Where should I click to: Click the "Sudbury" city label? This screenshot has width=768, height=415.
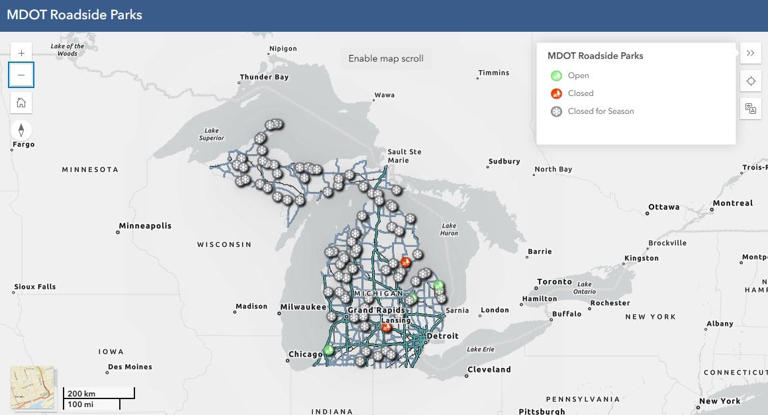tap(504, 161)
